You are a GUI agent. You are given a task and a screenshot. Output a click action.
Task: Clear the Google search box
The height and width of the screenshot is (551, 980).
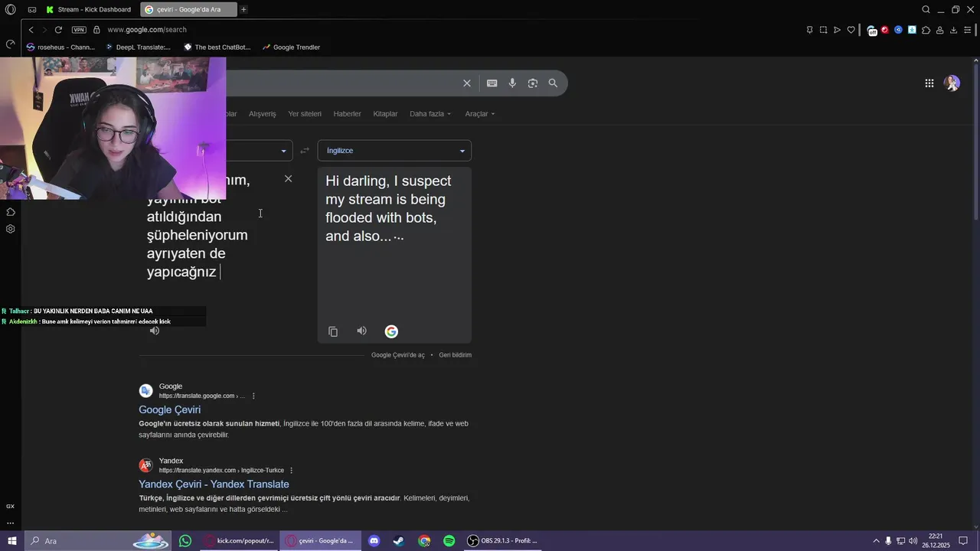click(x=467, y=83)
